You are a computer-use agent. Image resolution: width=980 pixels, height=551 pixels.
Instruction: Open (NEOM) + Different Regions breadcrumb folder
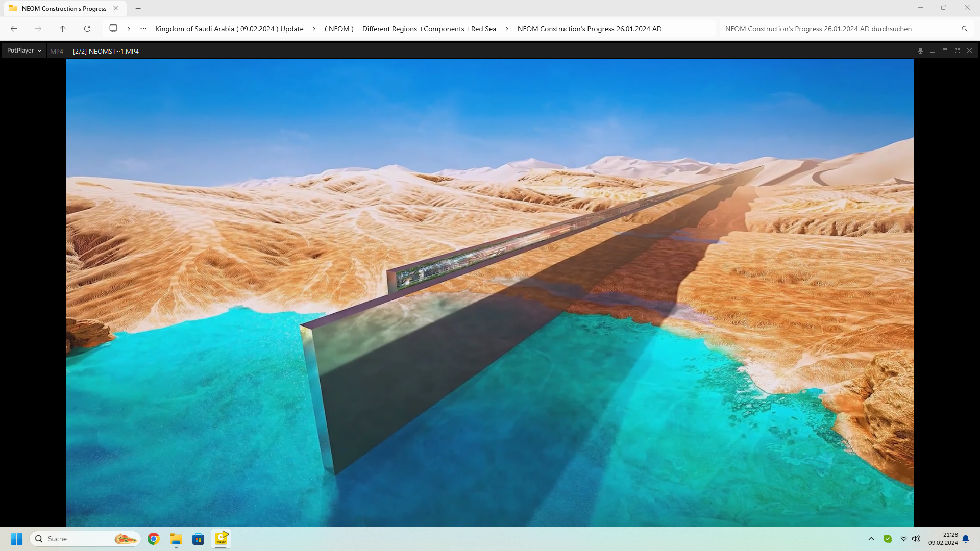point(410,29)
